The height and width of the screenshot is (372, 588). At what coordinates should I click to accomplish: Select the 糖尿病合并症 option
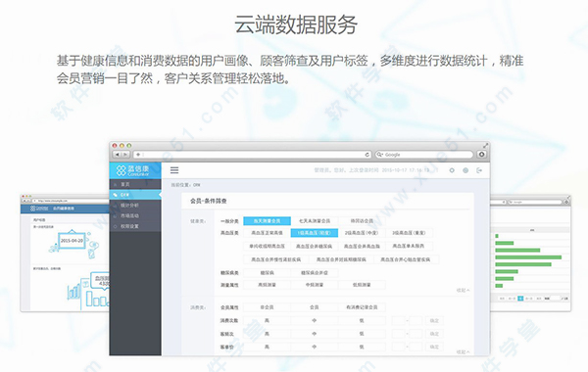(315, 273)
